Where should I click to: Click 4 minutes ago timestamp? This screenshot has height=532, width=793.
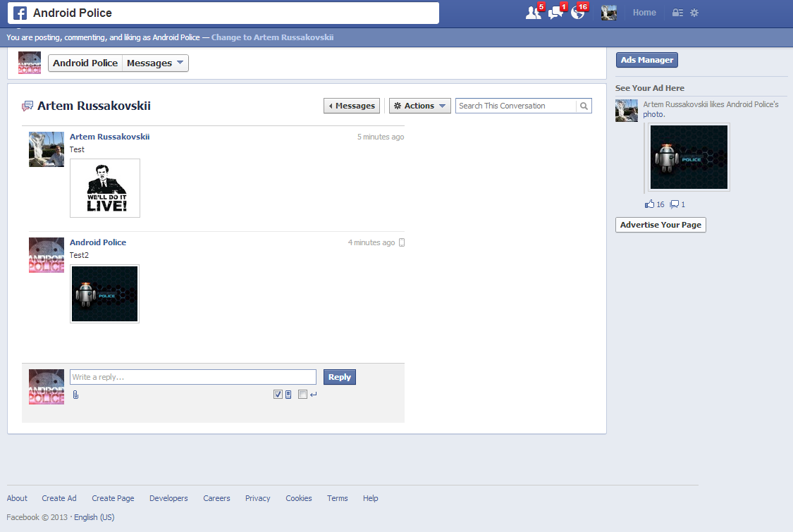pos(371,242)
